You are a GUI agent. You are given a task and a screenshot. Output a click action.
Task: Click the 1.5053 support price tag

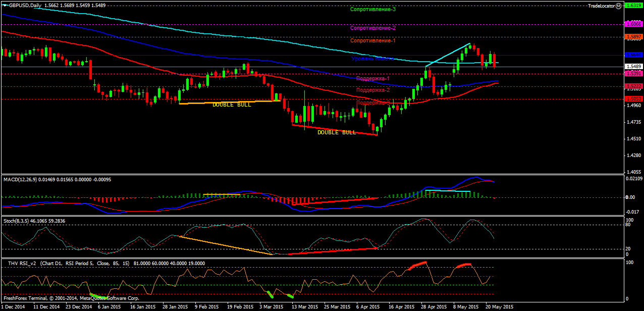point(633,99)
